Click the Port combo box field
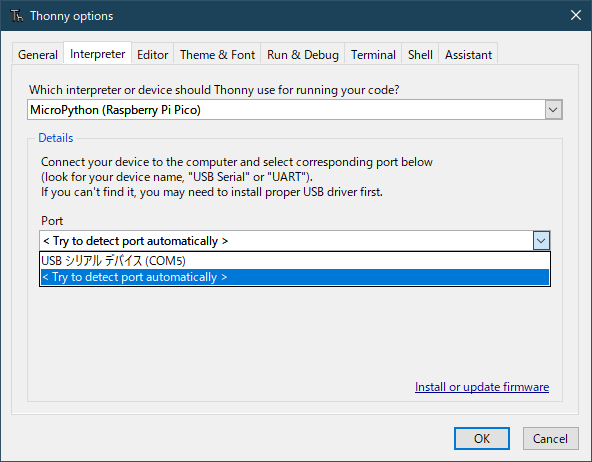592x462 pixels. click(x=294, y=241)
